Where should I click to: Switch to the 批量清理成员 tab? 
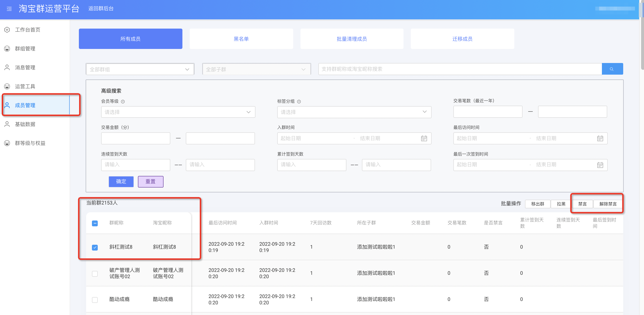[352, 39]
